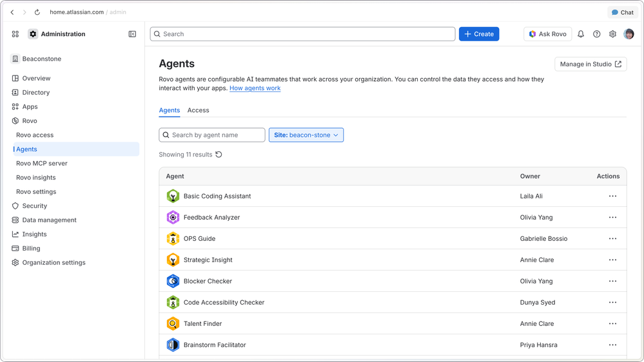Image resolution: width=644 pixels, height=362 pixels.
Task: Click the Feedback Analyzer agent icon
Action: (x=173, y=218)
